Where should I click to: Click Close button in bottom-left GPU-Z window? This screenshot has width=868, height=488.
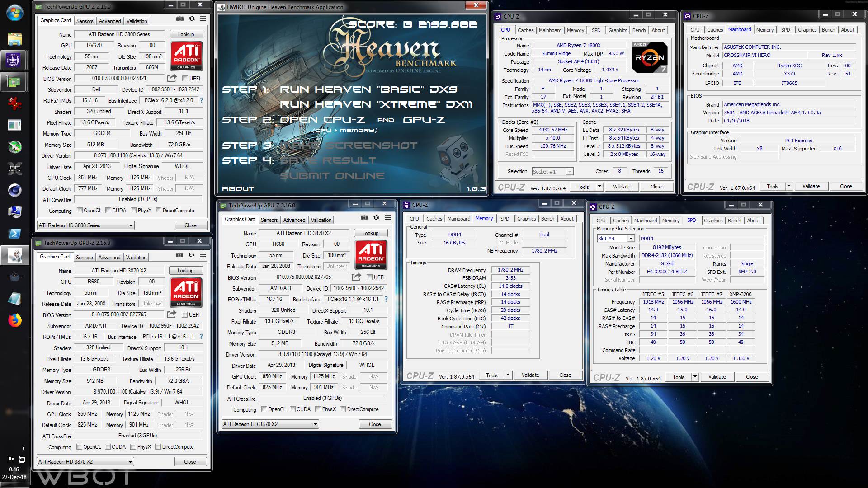pos(190,462)
